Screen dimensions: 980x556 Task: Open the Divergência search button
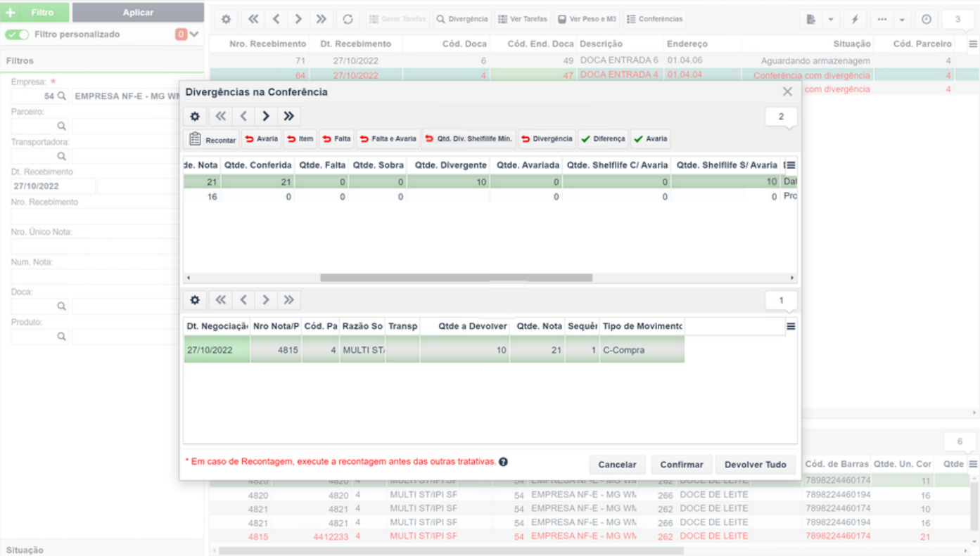tap(462, 20)
